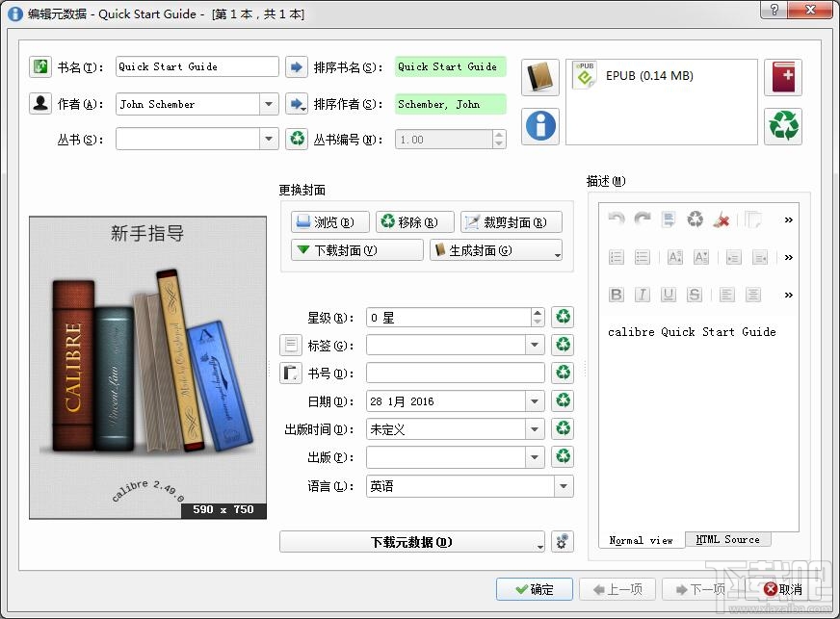
Task: Click Remove (移除) cover button
Action: tap(414, 221)
